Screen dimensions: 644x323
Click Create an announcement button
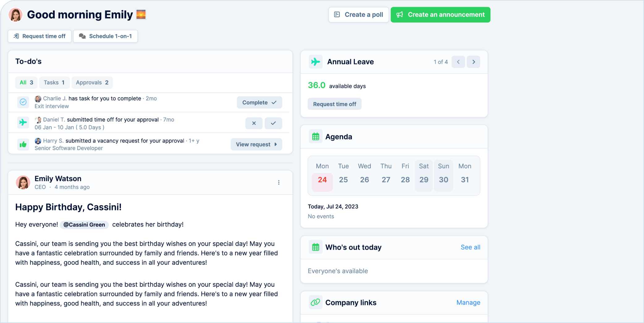tap(440, 15)
